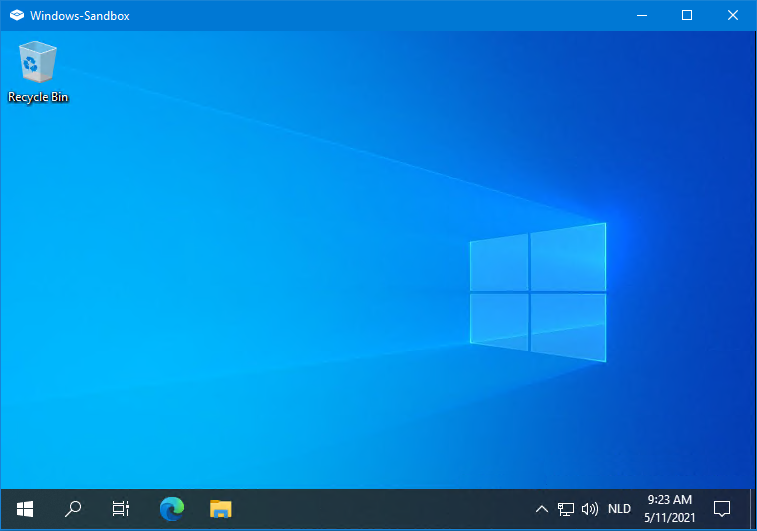757x531 pixels.
Task: Open File Explorer from taskbar
Action: [221, 509]
